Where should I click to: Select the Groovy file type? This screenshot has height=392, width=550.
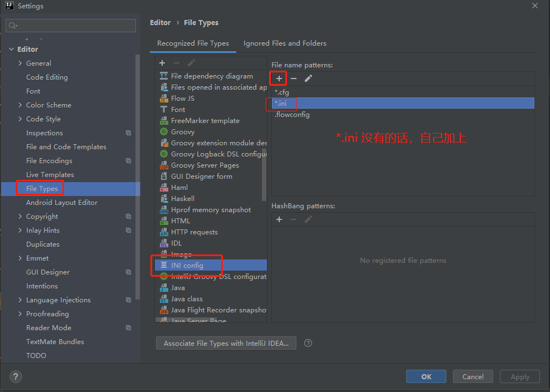211,132
